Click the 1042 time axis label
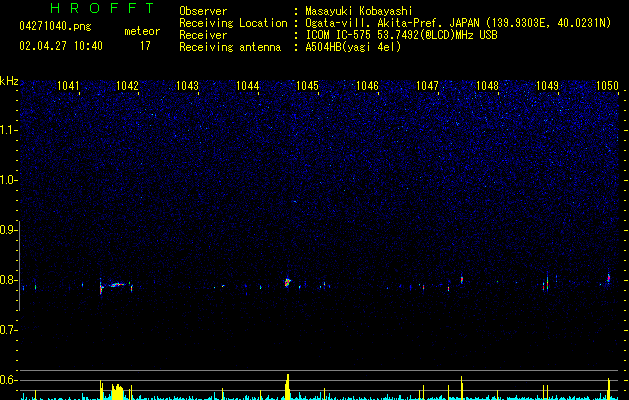 [127, 85]
